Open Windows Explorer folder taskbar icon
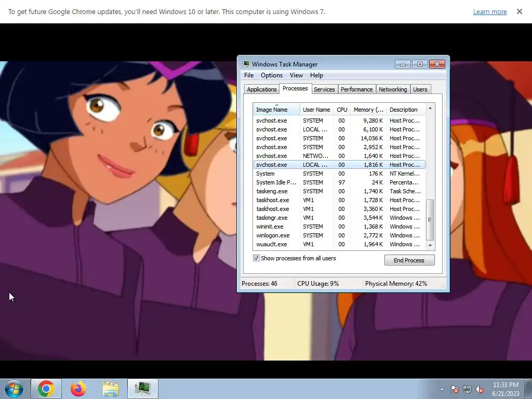The height and width of the screenshot is (399, 532). [111, 389]
